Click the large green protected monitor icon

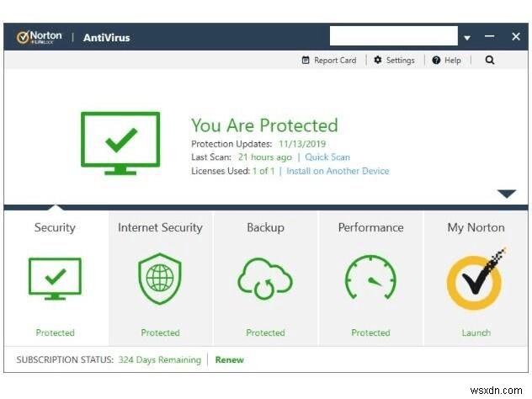coord(120,143)
